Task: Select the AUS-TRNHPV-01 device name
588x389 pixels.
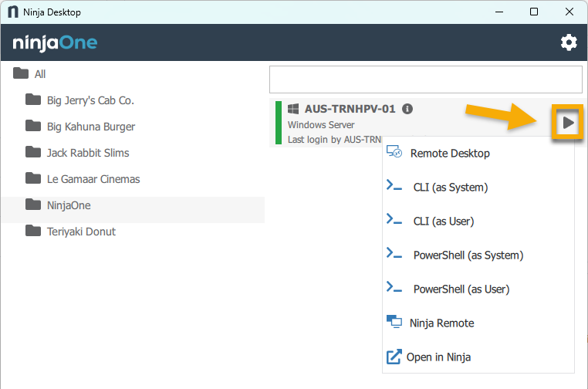Action: [350, 109]
